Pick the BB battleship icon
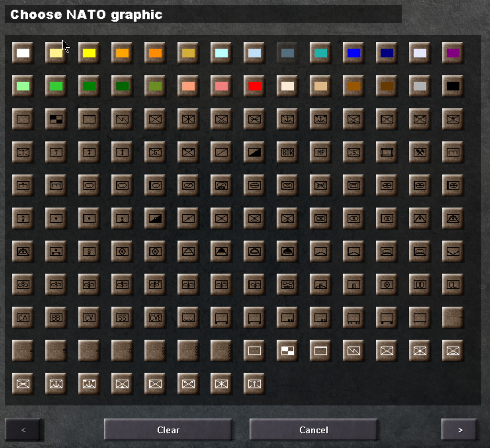Screen dimensions: 490x448 pos(56,318)
